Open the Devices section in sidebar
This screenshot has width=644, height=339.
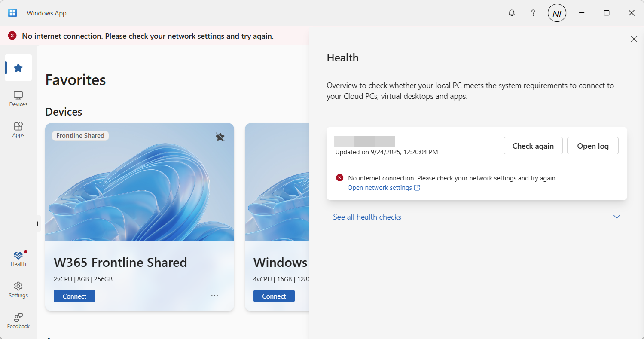(18, 99)
